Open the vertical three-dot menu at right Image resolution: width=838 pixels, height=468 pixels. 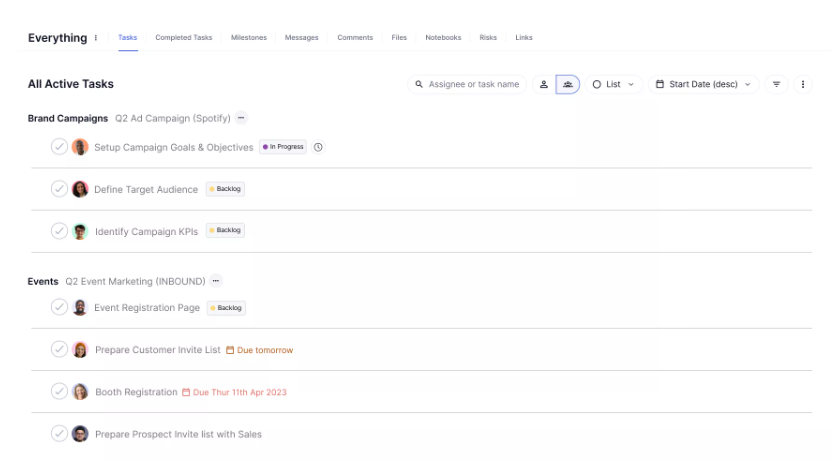tap(802, 85)
